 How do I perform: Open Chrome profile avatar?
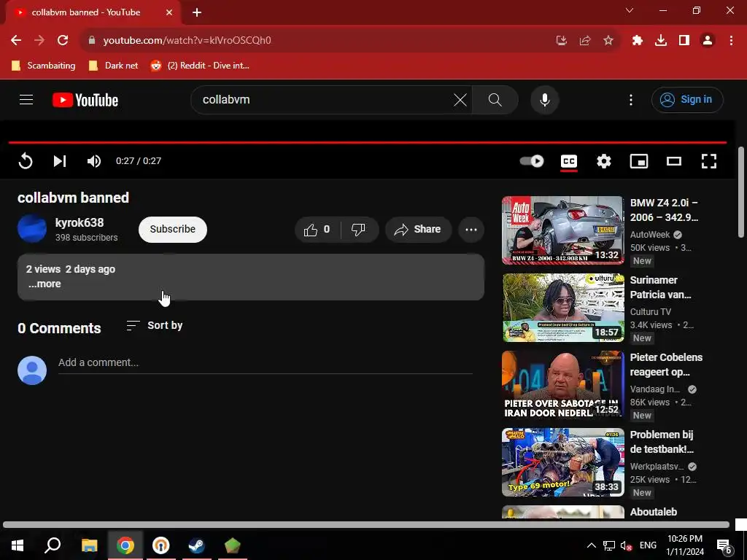708,41
